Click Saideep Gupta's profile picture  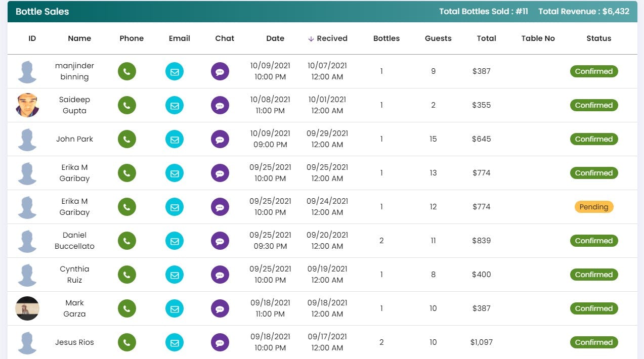(27, 105)
